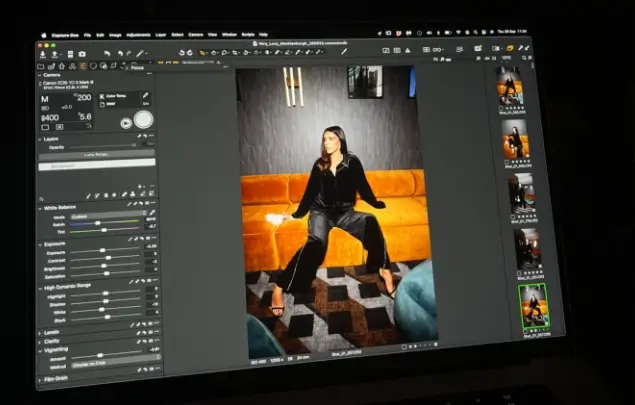
Task: Click the Luma Range button
Action: point(97,155)
